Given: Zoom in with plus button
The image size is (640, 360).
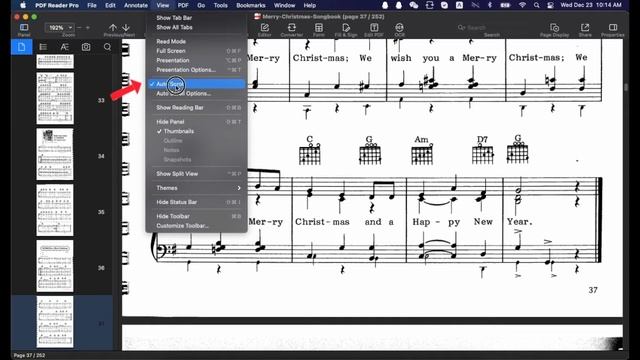Looking at the screenshot, I should [87, 28].
